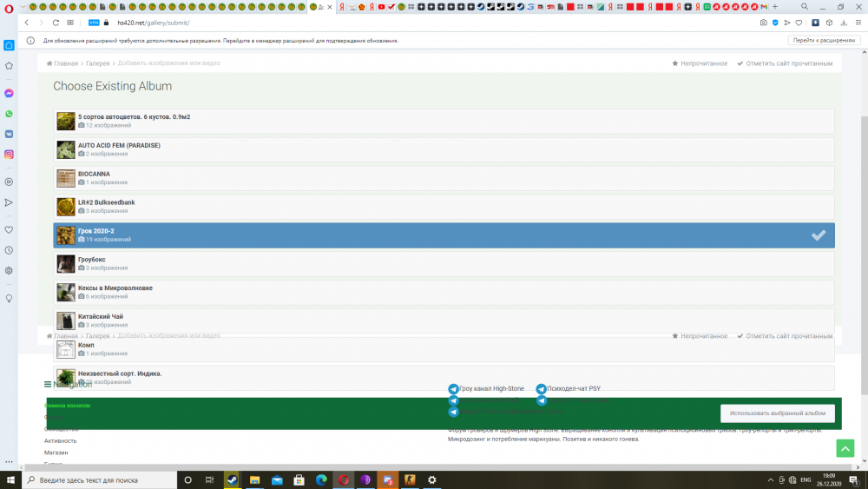Toggle selected album Гров 2020-2 checkmark
This screenshot has height=489, width=868.
click(819, 235)
